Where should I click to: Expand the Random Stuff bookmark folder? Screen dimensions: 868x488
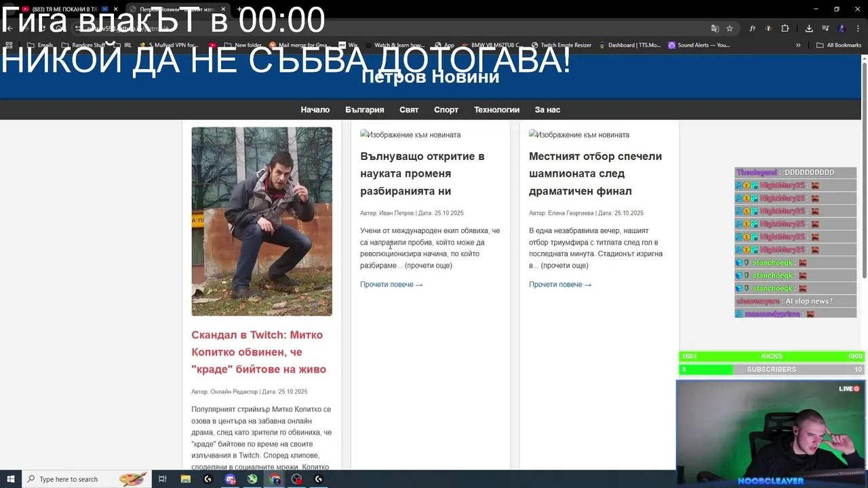click(83, 45)
